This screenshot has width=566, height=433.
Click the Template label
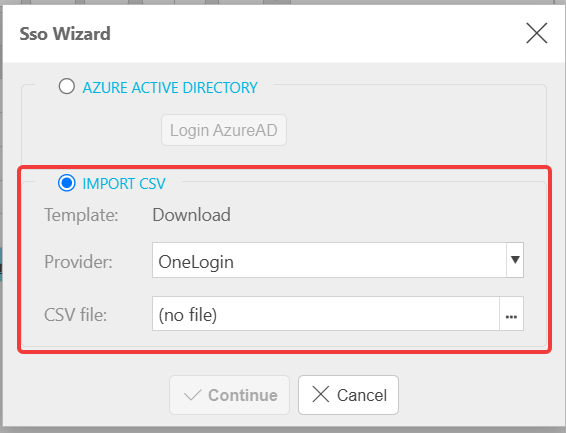81,215
